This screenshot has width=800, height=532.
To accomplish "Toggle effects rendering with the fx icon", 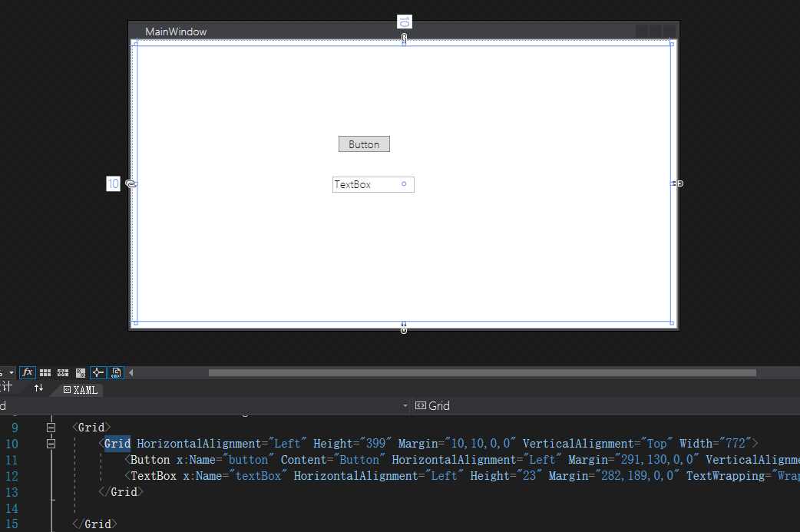I will coord(28,372).
